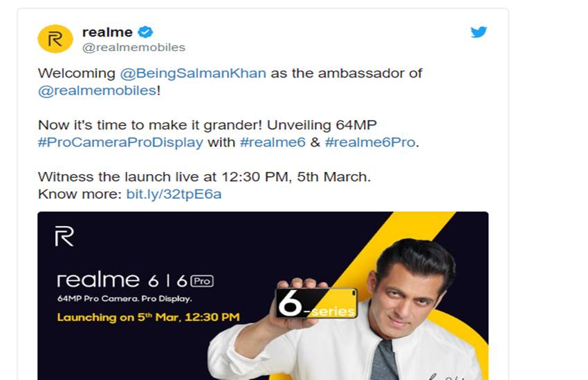This screenshot has width=588, height=380.
Task: Click the white realme logo in the promo image
Action: 64,236
